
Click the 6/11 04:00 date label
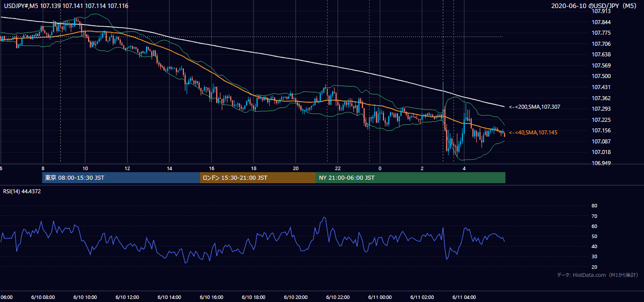coord(464,297)
